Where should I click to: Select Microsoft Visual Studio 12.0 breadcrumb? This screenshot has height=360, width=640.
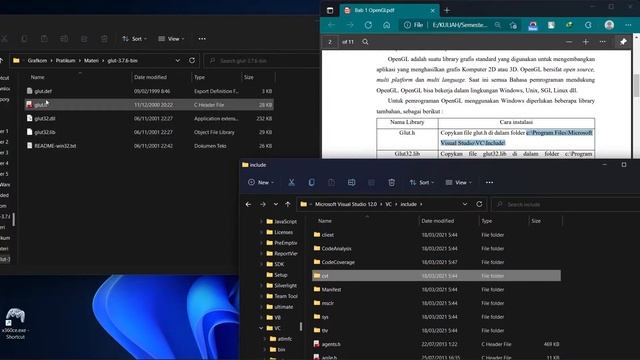[x=346, y=204]
